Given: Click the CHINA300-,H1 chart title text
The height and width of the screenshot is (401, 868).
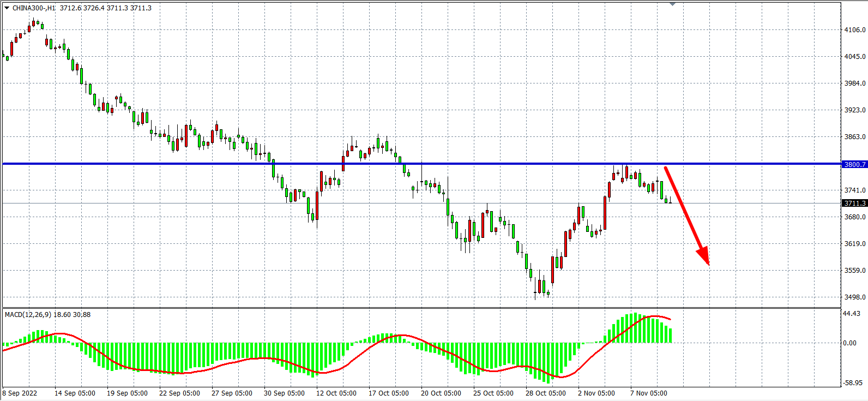Looking at the screenshot, I should (x=34, y=8).
